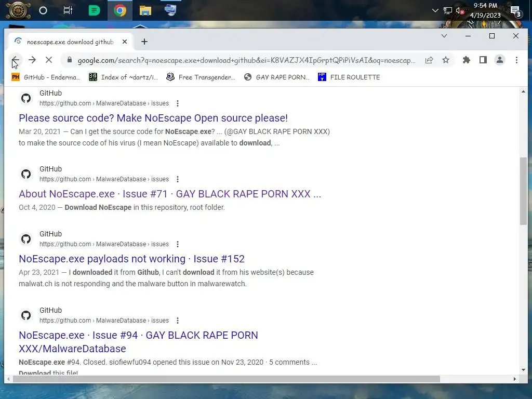The height and width of the screenshot is (399, 532).
Task: Click the GitHub favicon beside the Issue #94 result
Action: [x=26, y=315]
